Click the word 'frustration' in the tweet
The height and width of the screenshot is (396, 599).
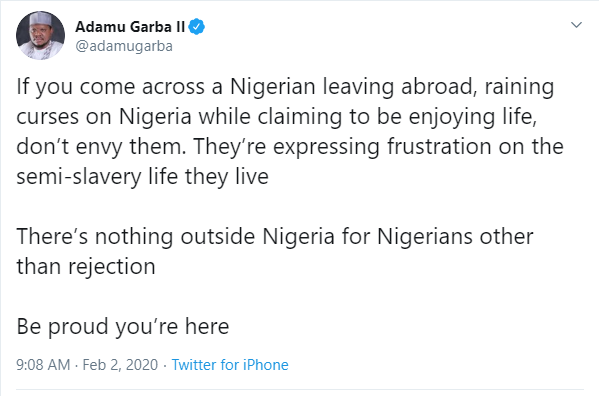tap(439, 147)
